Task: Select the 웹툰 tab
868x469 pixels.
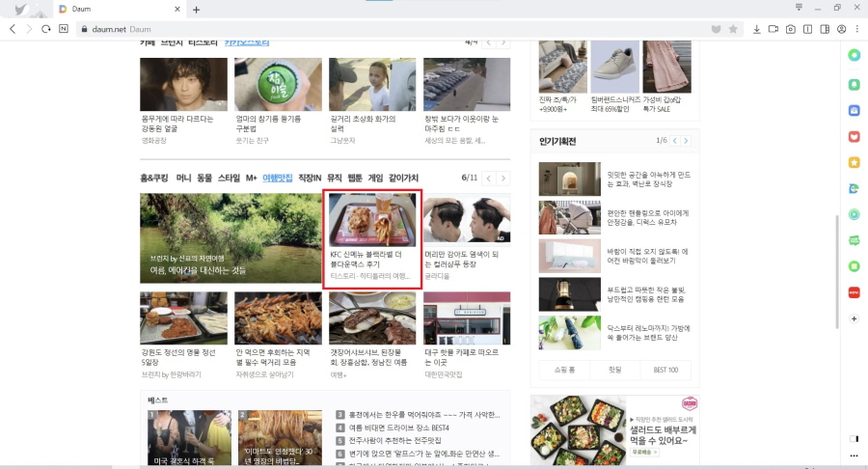Action: (355, 178)
